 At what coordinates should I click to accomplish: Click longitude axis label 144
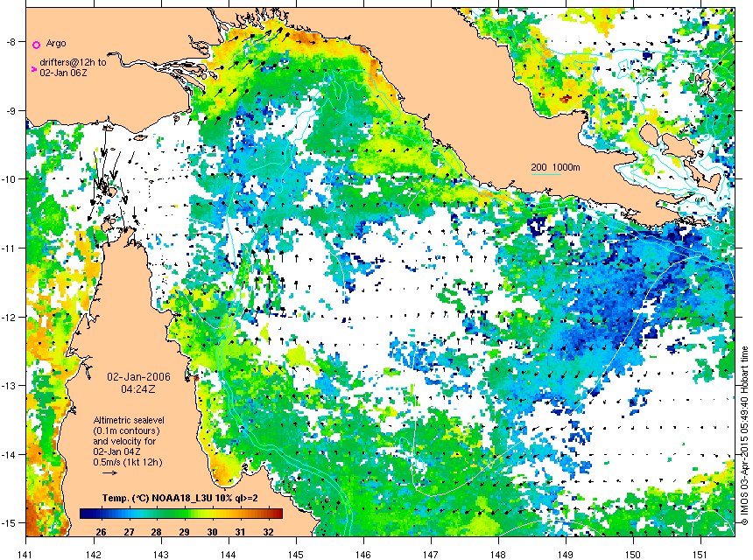(229, 555)
